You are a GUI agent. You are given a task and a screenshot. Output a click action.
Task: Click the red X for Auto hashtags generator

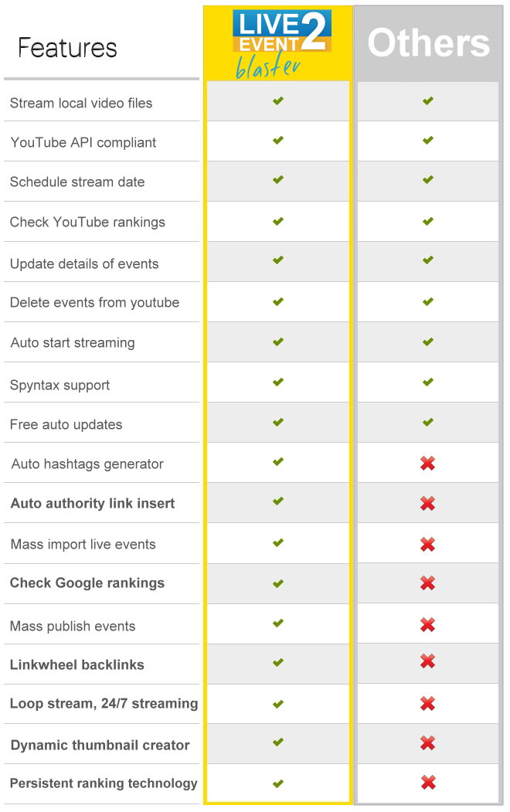pos(427,463)
